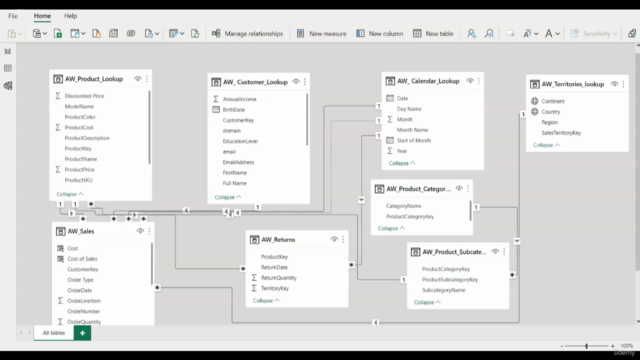Switch to Report view in sidebar
Viewport: 640px width, 360px height.
(8, 51)
